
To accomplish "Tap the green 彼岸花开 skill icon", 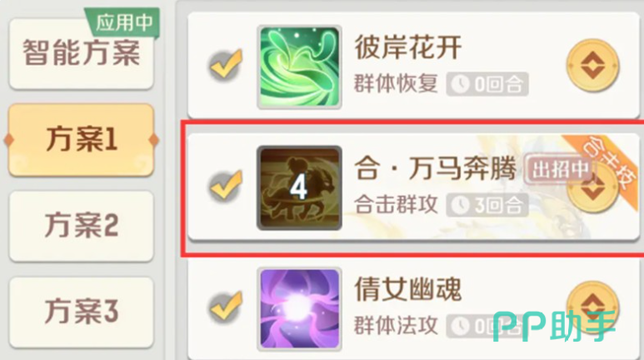I will (x=299, y=67).
